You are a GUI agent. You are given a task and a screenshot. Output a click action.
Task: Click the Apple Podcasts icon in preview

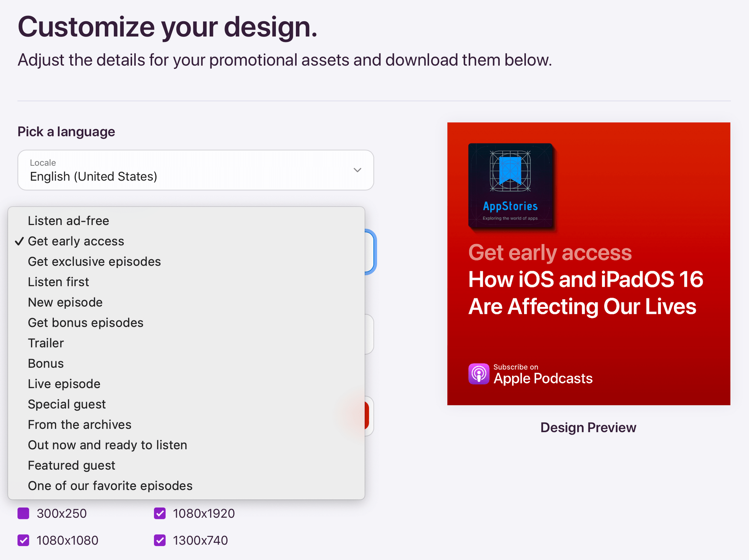point(479,374)
